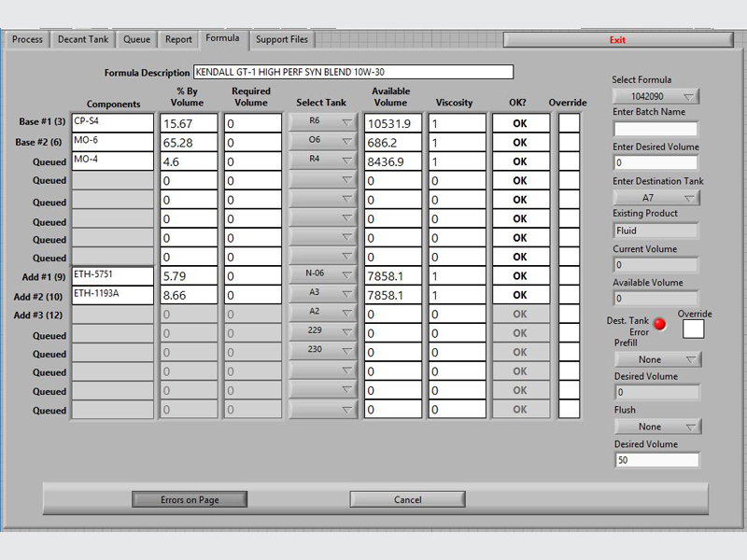Select the Formula tab
747x560 pixels.
point(222,38)
